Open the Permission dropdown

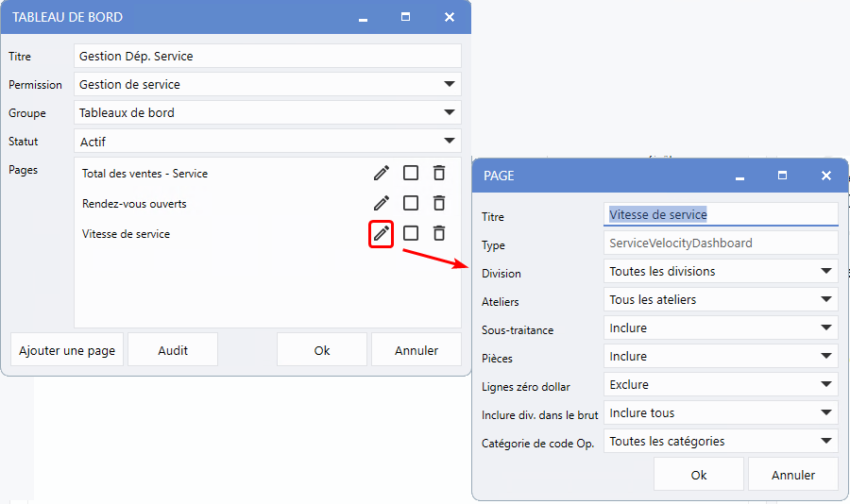tap(267, 84)
